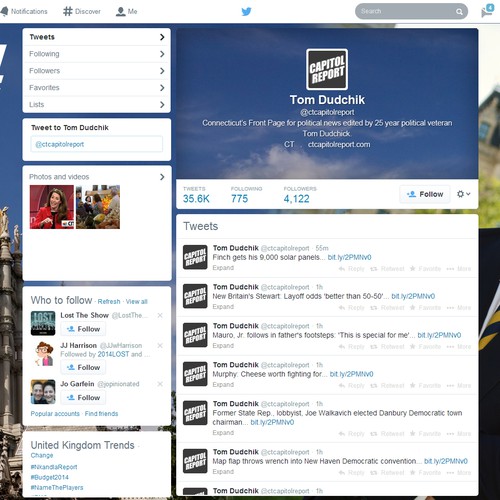This screenshot has height=500, width=500.
Task: Dismiss Lost The Show suggestion
Action: click(x=160, y=315)
